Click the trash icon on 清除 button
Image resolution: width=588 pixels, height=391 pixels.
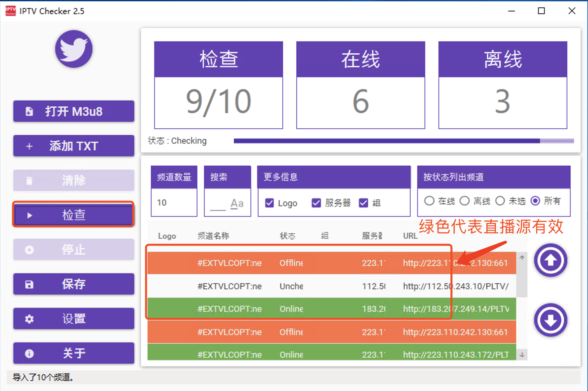pyautogui.click(x=29, y=180)
